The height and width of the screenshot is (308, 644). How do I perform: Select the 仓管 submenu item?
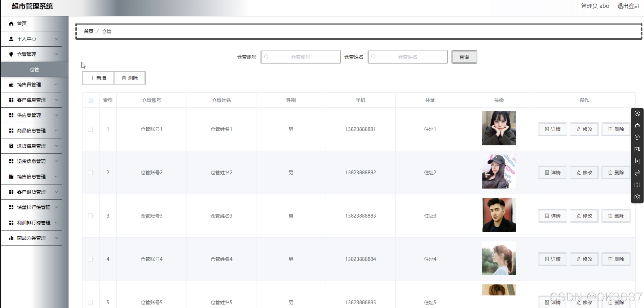(x=35, y=69)
